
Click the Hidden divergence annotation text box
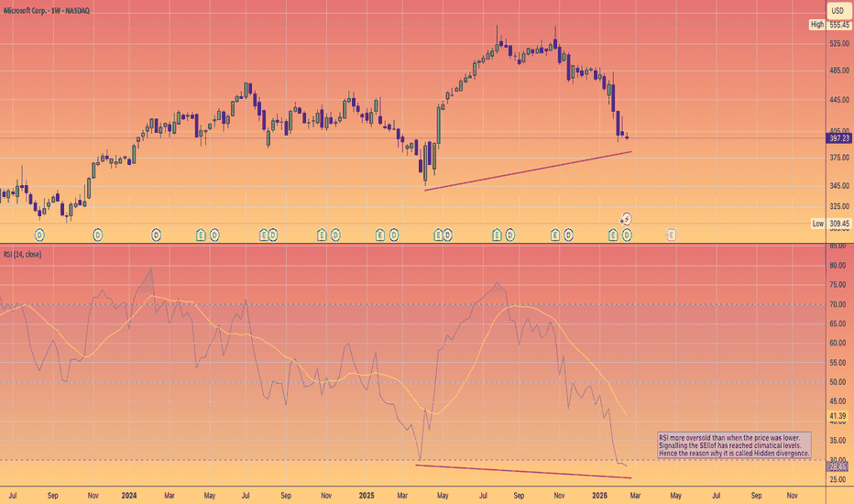pyautogui.click(x=734, y=445)
